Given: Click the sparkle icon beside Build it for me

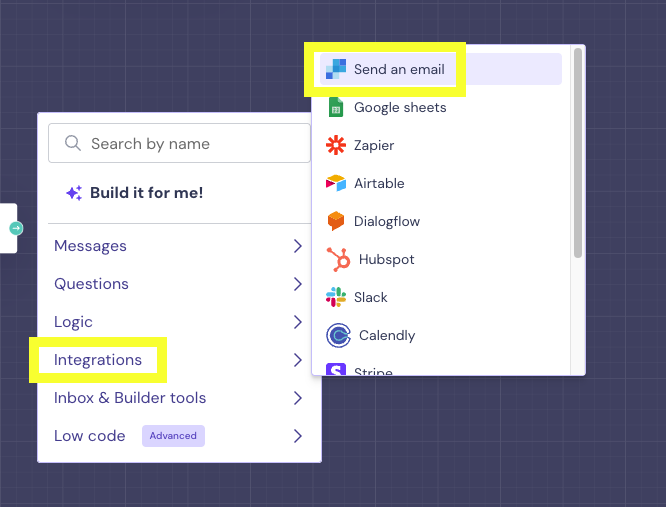Looking at the screenshot, I should (74, 193).
